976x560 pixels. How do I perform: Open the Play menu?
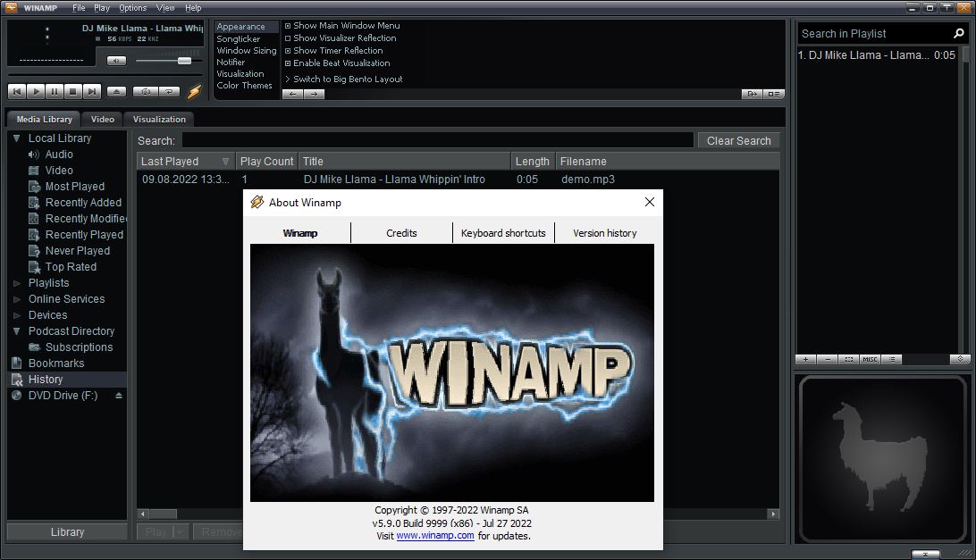102,8
